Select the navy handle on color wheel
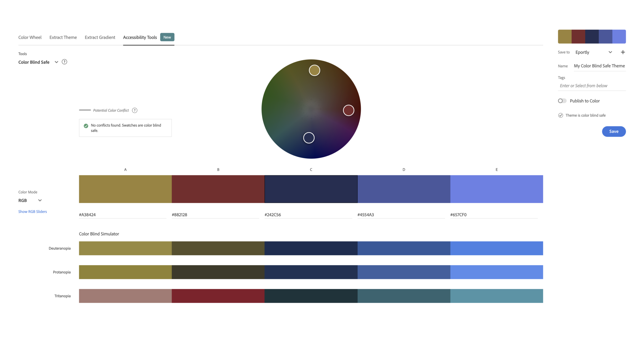 tap(309, 138)
